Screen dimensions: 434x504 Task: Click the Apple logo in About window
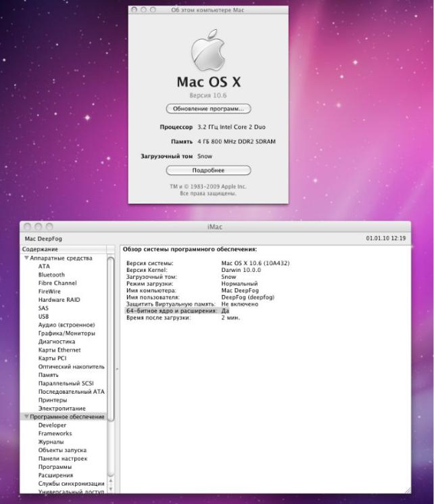208,50
